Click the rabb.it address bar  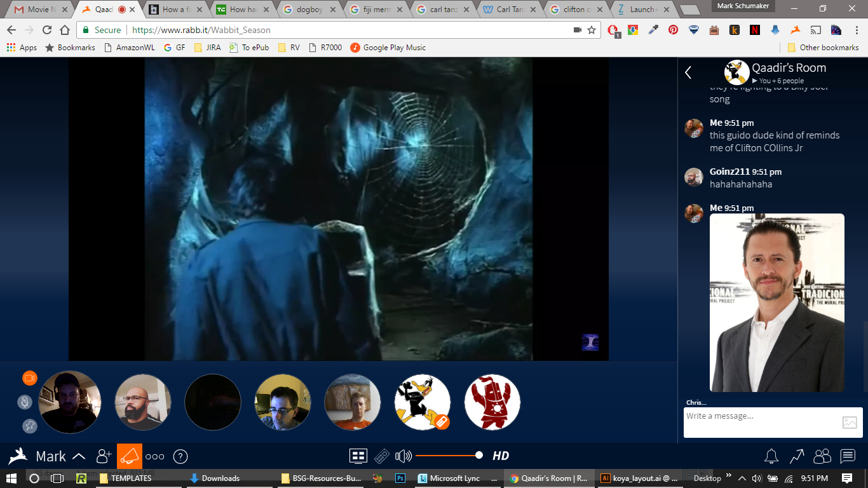339,30
